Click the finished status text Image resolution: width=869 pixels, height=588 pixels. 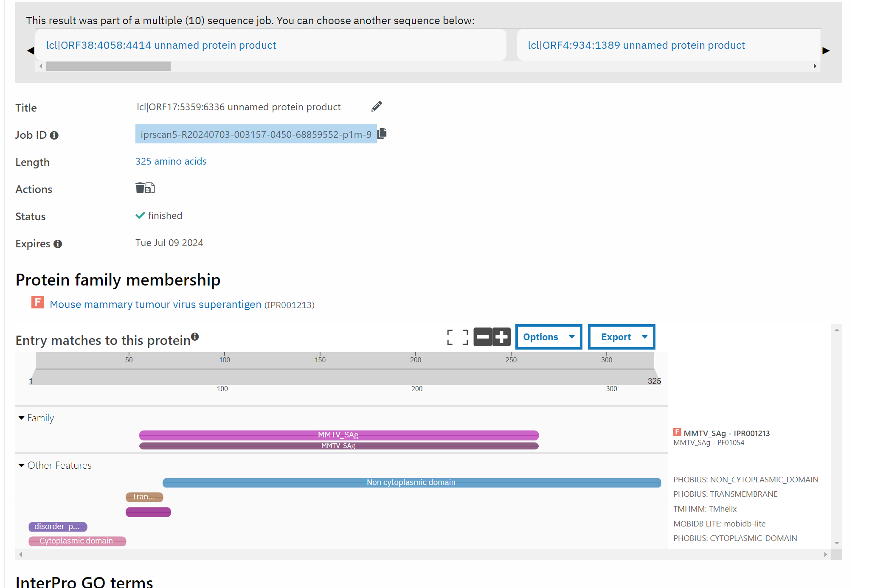165,216
